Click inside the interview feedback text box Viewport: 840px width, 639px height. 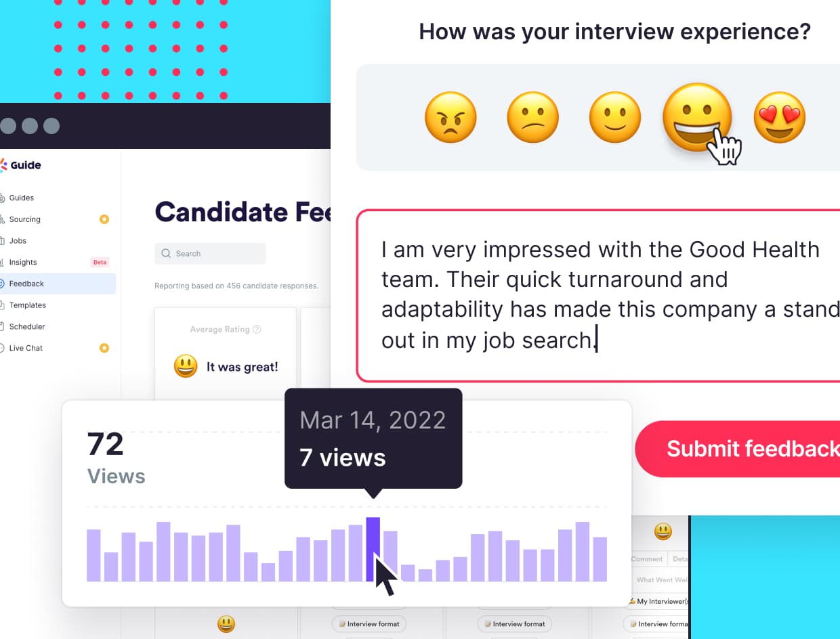[596, 295]
